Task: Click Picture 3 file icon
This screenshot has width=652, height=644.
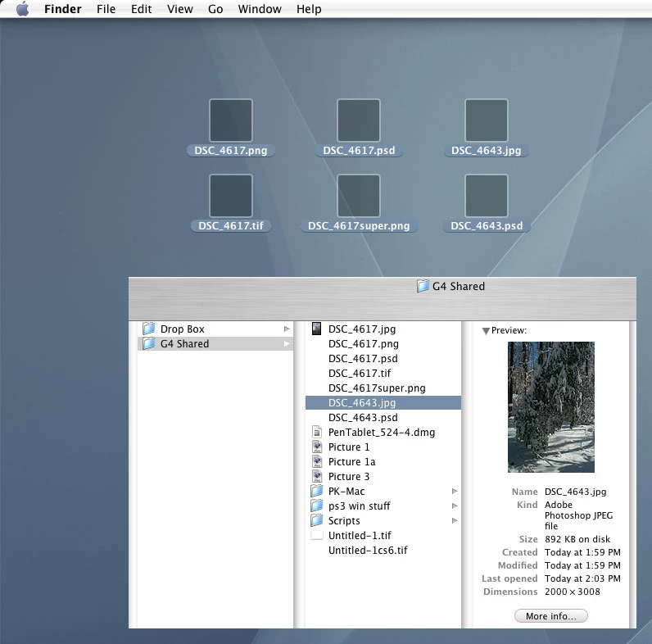Action: [317, 476]
